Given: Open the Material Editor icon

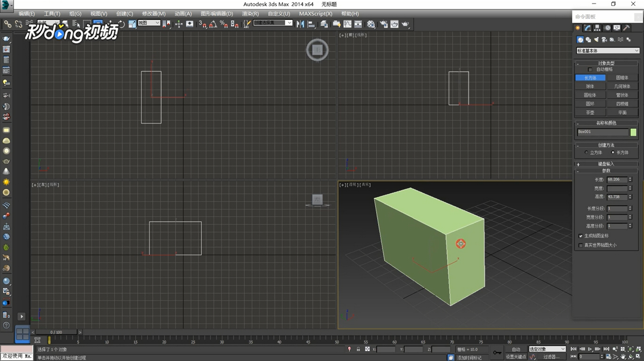Looking at the screenshot, I should click(371, 24).
